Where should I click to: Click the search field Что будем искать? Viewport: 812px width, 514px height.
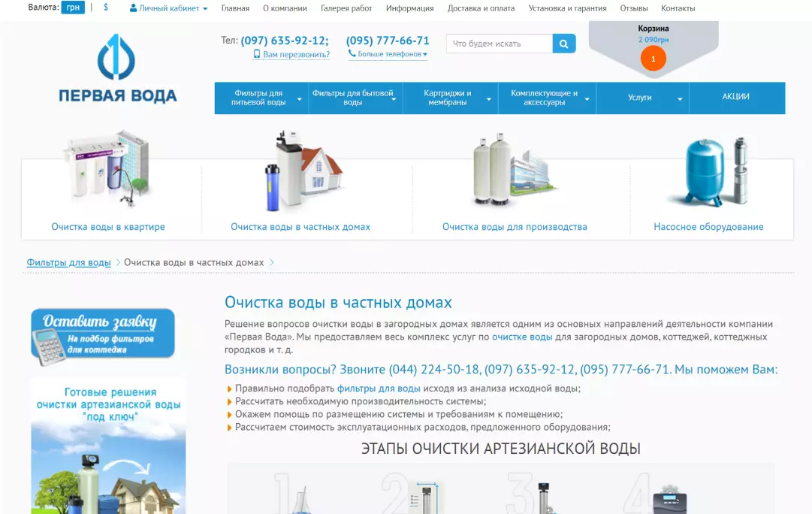[499, 44]
